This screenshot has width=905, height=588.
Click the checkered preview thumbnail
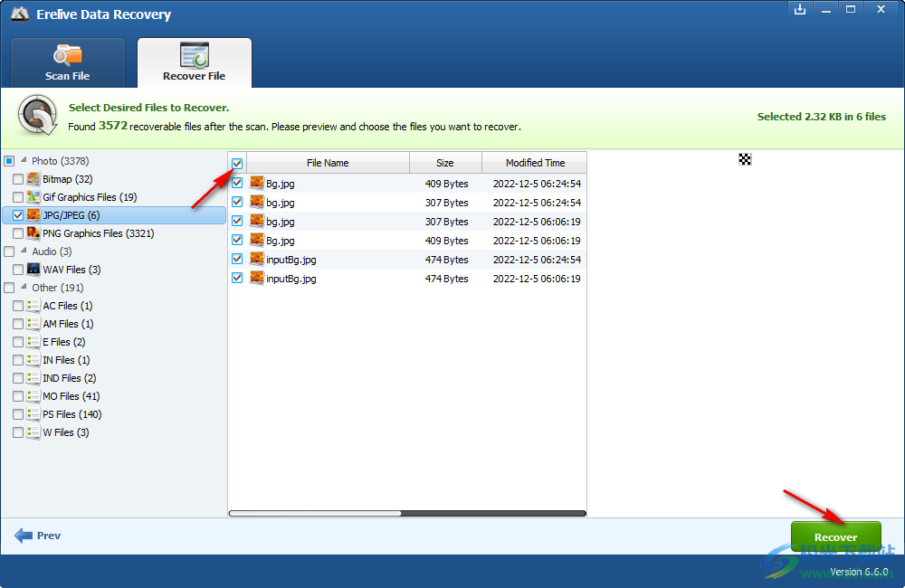point(745,160)
